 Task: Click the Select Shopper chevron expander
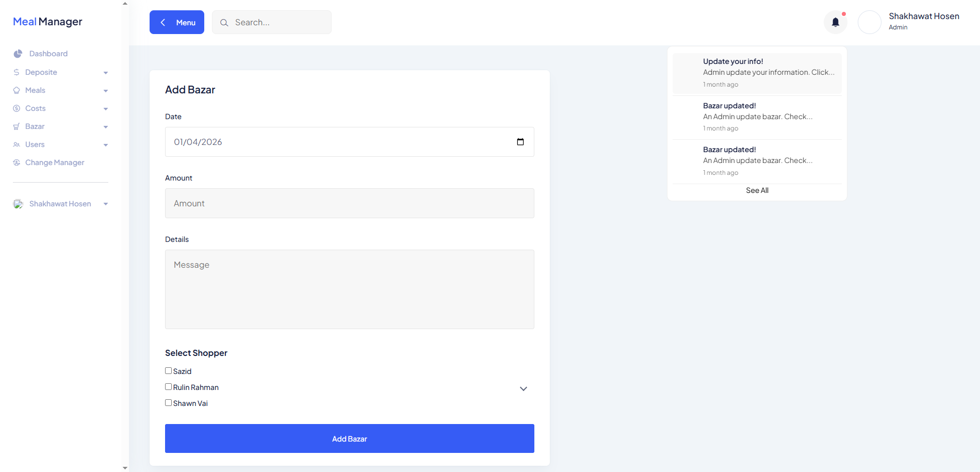tap(523, 389)
